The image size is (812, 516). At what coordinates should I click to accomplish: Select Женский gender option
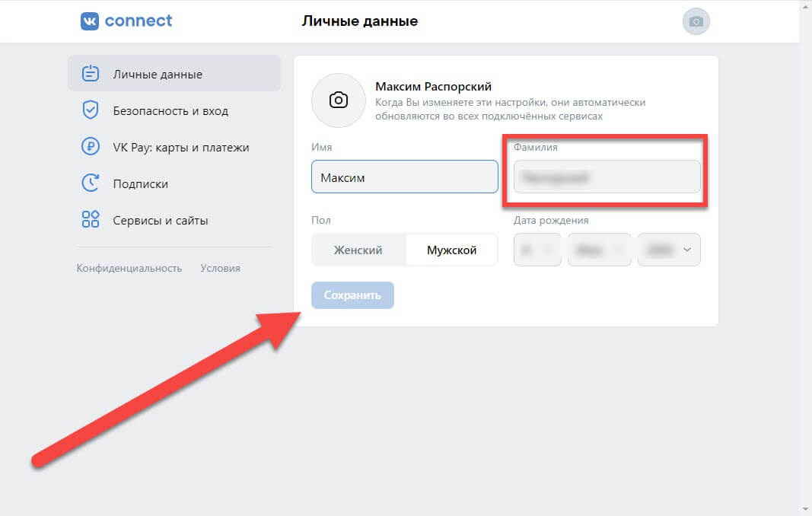(358, 250)
